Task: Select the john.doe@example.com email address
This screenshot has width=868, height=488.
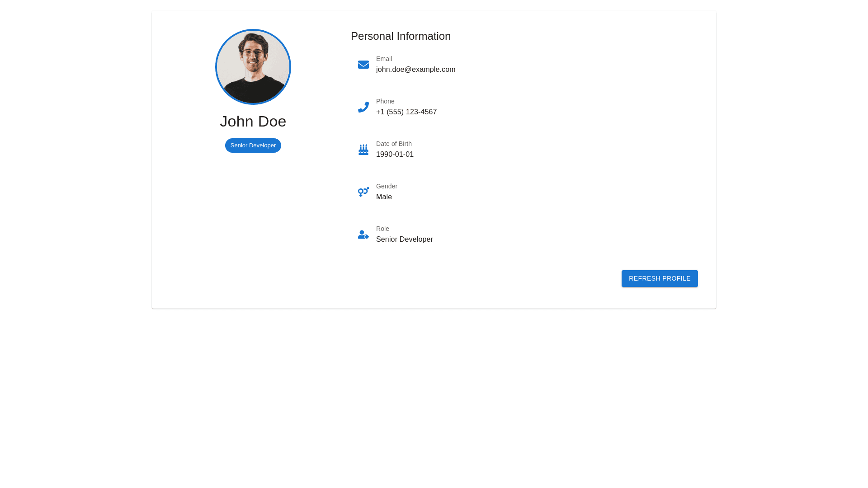Action: 415,70
